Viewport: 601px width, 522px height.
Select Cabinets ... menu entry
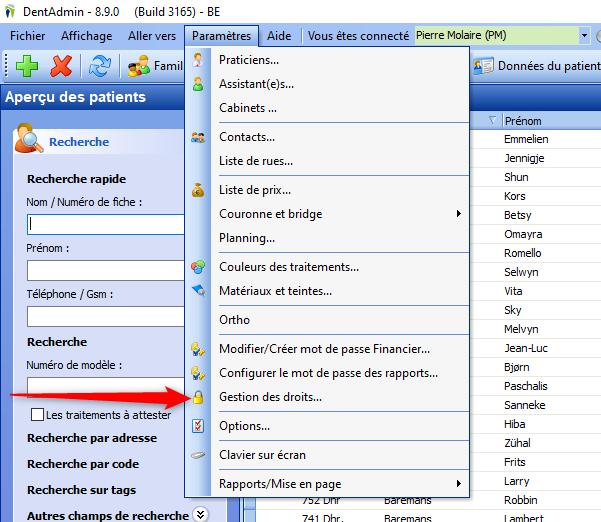[327, 108]
